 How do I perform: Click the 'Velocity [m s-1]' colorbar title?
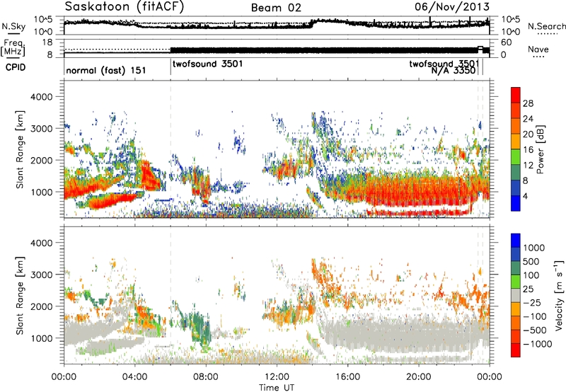(559, 294)
